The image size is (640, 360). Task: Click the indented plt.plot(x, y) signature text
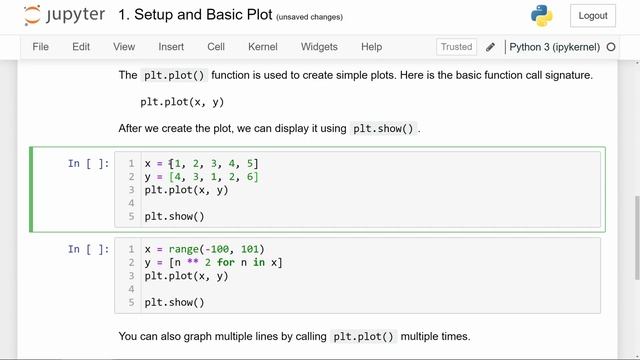[182, 102]
